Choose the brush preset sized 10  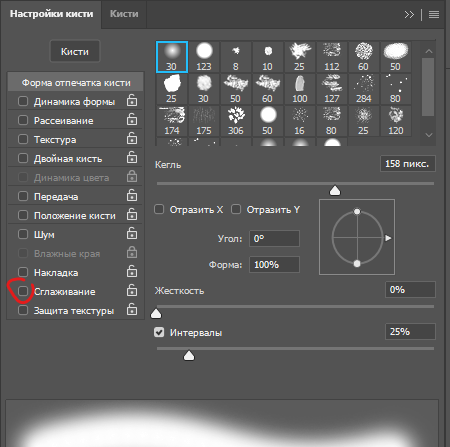[x=268, y=57]
